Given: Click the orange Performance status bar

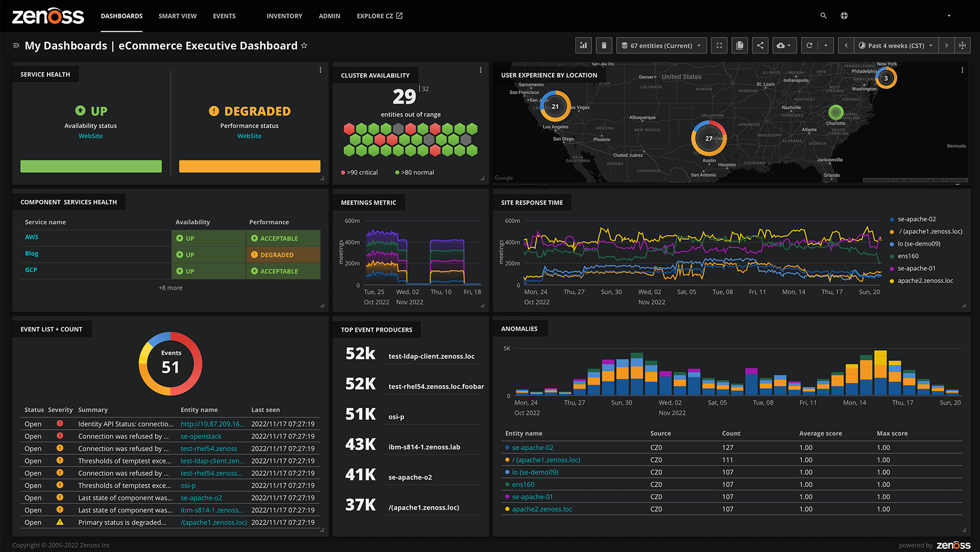Looking at the screenshot, I should (x=249, y=166).
